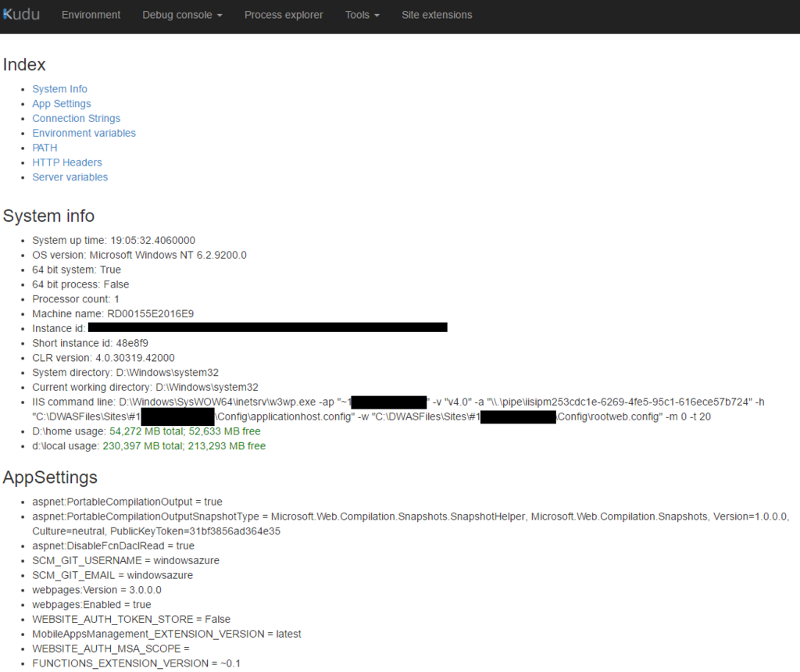Click the Kudu logo
Screen dimensions: 800x672
coord(21,14)
